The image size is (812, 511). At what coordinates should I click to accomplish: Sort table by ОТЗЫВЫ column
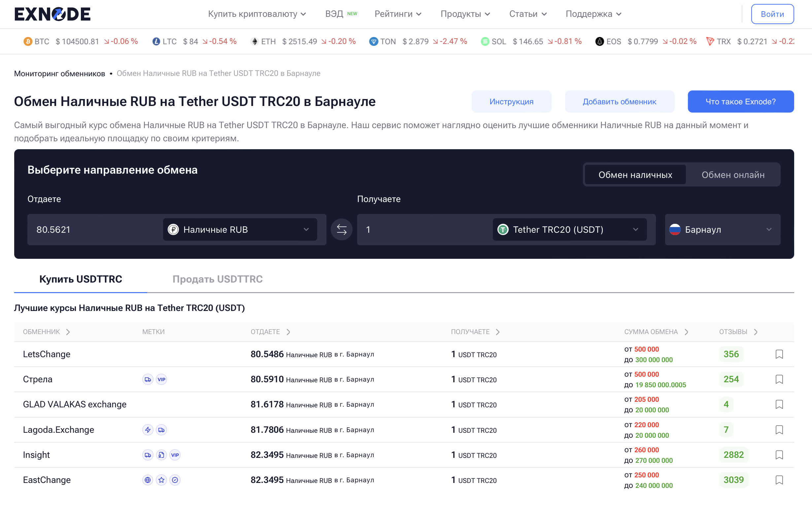click(737, 332)
